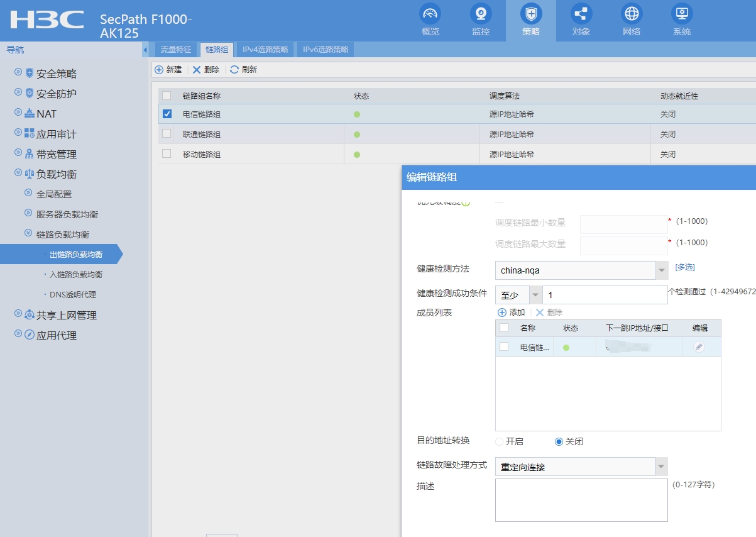This screenshot has width=756, height=537.
Task: Open the 链路故障处理方式 dropdown
Action: 661,467
